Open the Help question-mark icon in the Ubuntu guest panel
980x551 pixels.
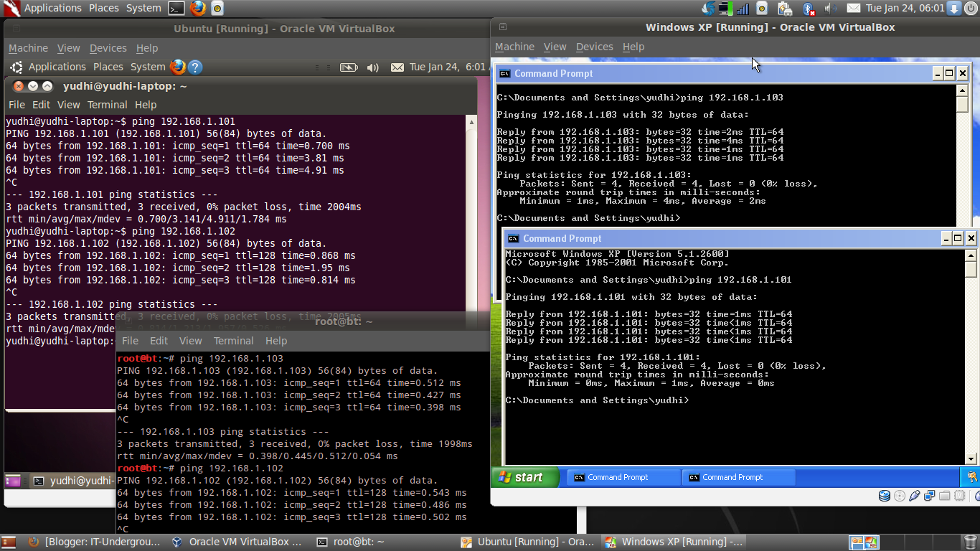point(195,67)
